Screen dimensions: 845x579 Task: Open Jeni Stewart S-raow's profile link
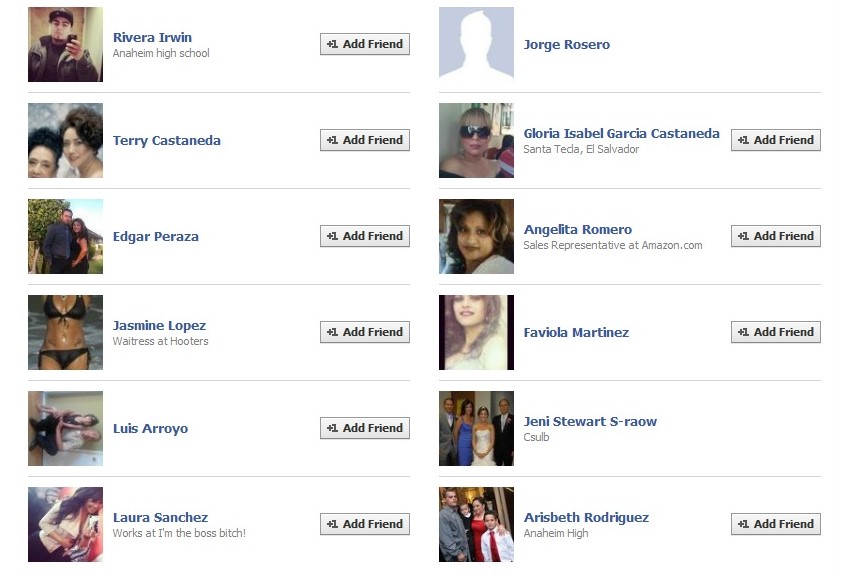pyautogui.click(x=590, y=422)
